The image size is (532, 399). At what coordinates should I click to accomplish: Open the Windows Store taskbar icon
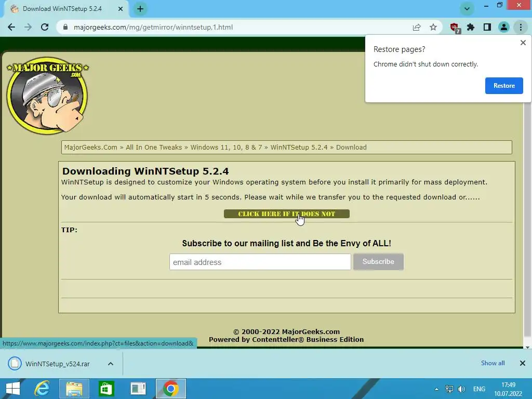pyautogui.click(x=106, y=389)
